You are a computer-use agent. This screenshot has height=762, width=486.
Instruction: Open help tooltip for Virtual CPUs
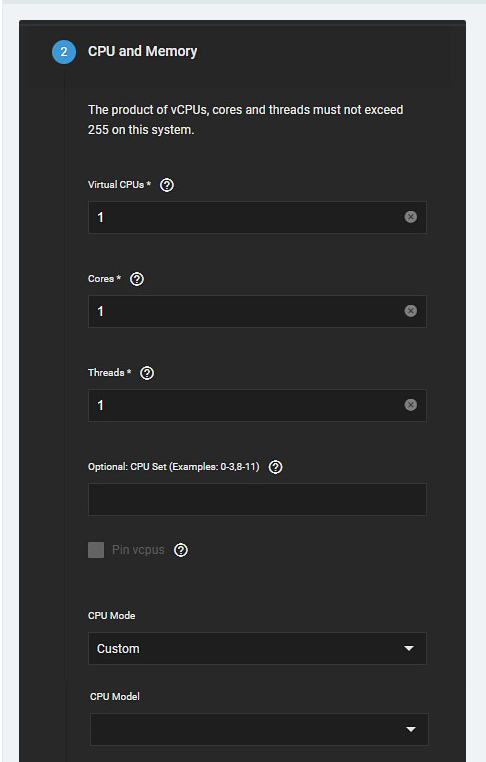pos(167,185)
